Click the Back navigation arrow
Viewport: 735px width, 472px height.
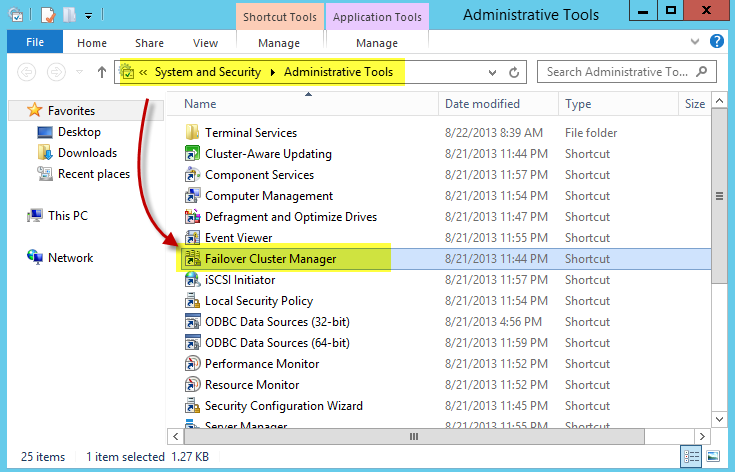[26, 72]
